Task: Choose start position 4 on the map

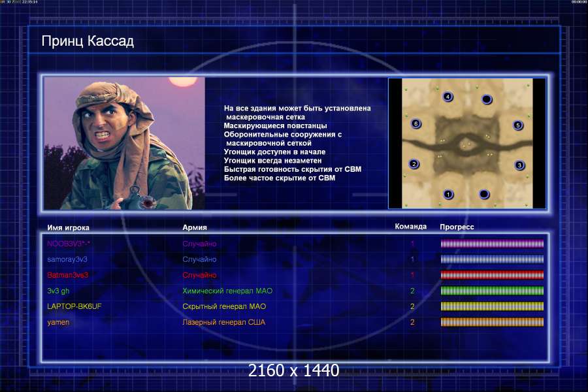Action: click(448, 97)
